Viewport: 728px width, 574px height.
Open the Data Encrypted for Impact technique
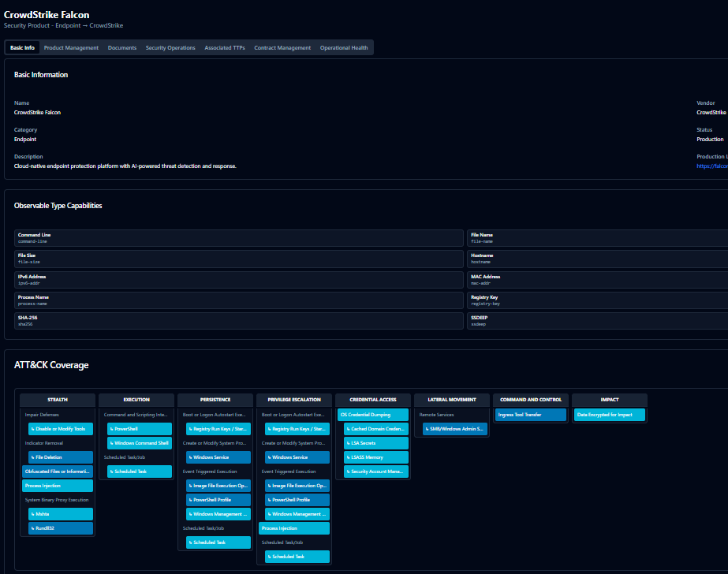pyautogui.click(x=610, y=415)
